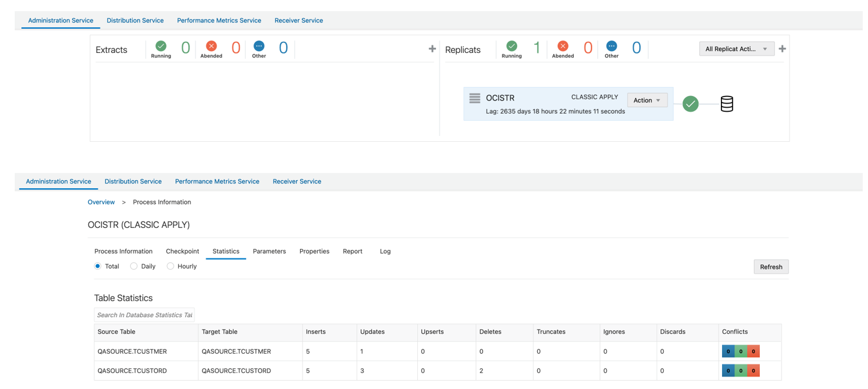
Task: Open top Distribution Service tab
Action: [135, 20]
